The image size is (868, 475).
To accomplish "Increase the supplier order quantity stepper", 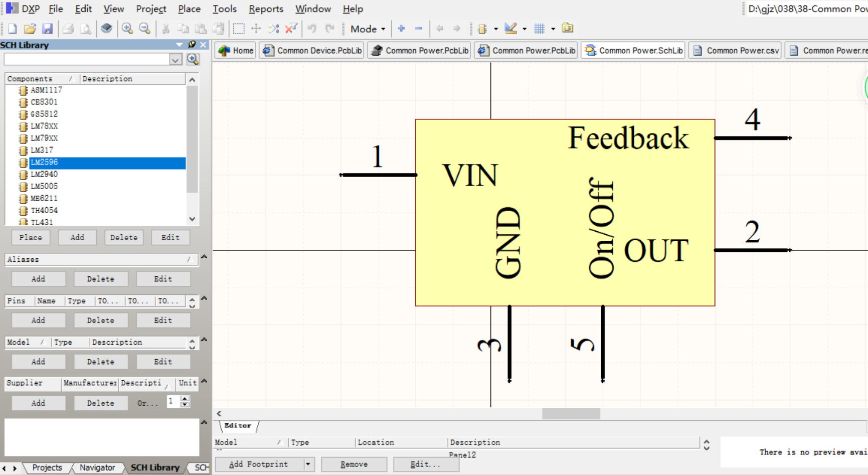I will (185, 399).
